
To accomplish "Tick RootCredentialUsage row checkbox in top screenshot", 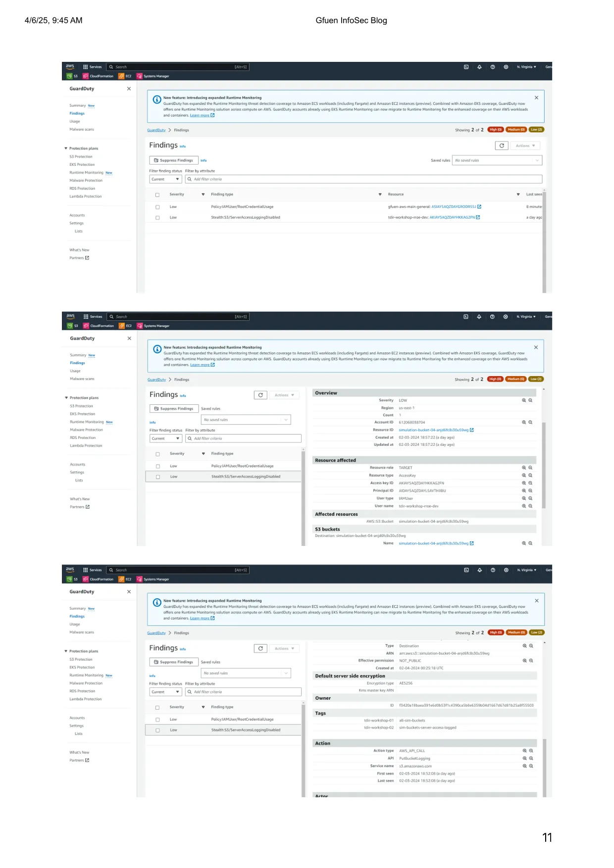I will tap(157, 207).
